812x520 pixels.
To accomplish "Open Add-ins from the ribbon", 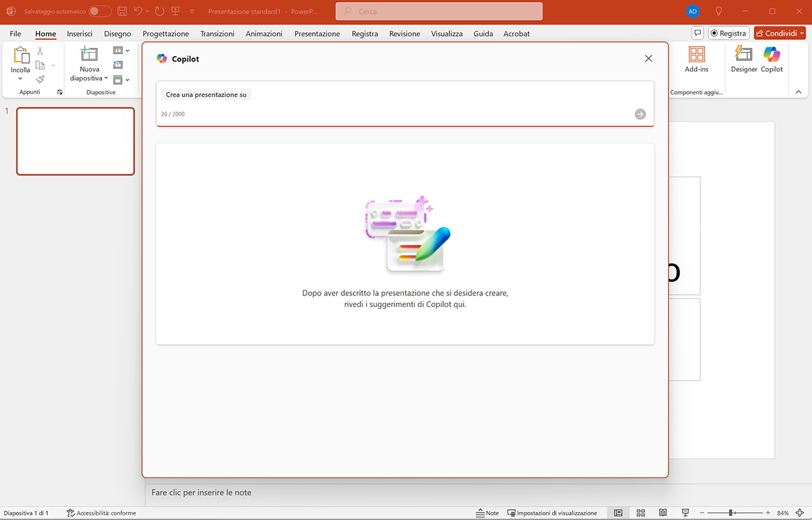I will coord(696,60).
